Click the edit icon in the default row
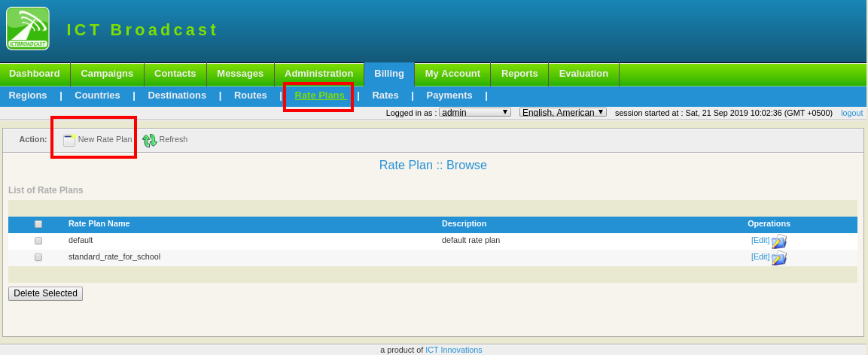The height and width of the screenshot is (355, 868). coord(779,241)
